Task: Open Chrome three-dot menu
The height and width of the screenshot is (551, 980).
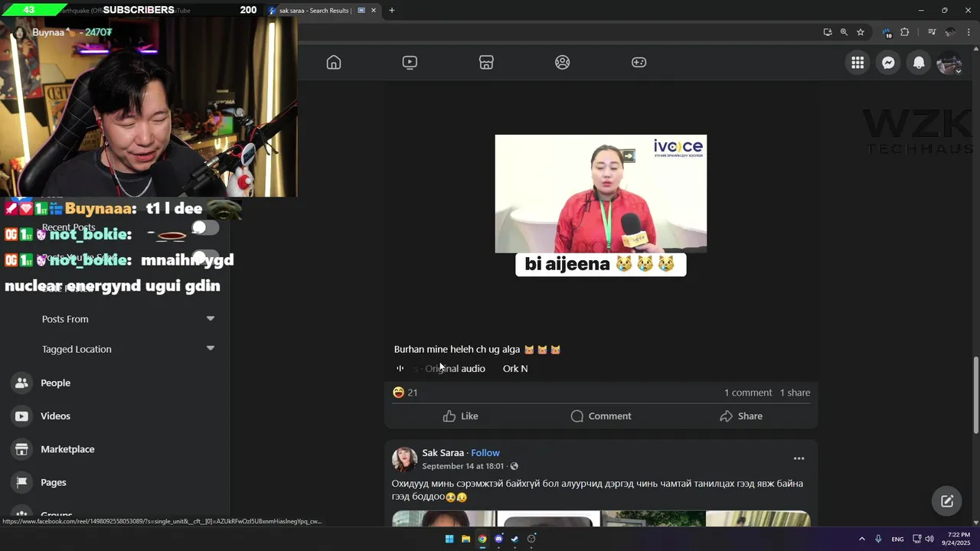Action: 969,32
